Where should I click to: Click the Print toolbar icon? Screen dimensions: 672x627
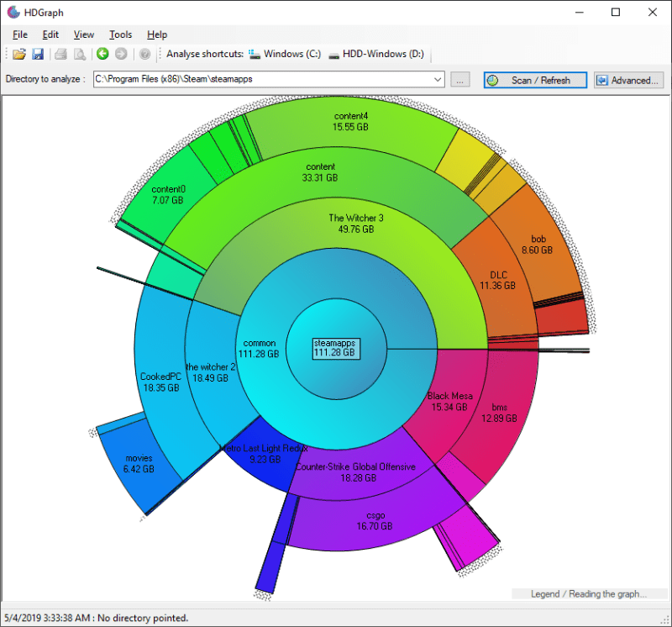point(58,54)
